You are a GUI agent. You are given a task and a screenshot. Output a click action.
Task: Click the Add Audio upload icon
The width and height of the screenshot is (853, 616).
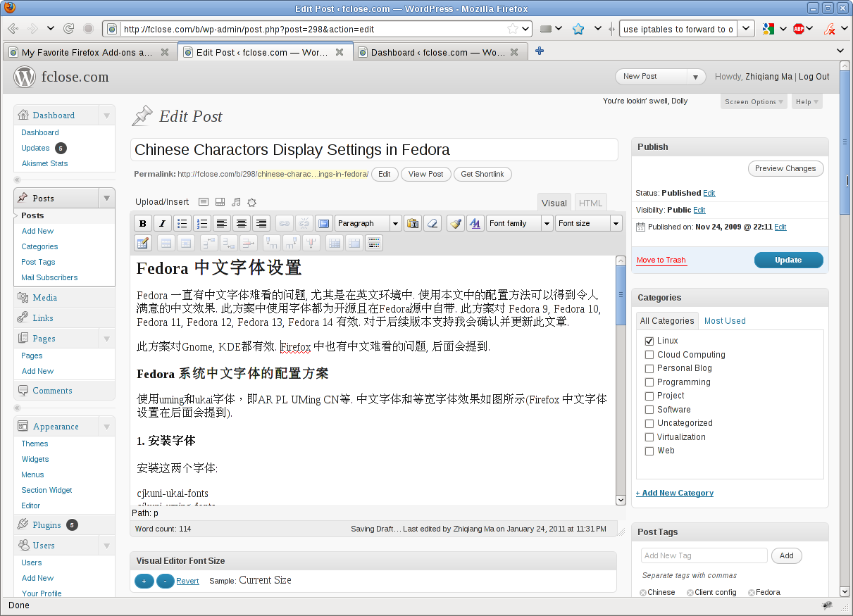[x=236, y=202]
